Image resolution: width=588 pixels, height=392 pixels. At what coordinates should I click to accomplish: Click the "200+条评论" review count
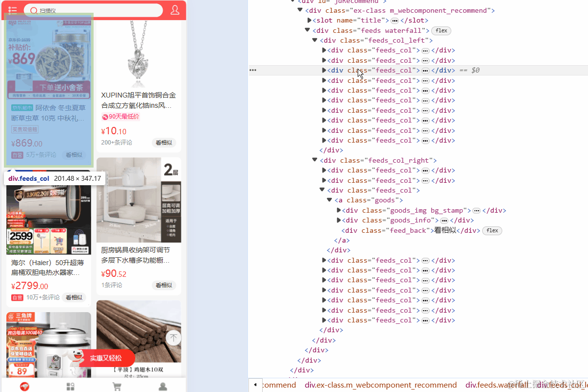click(x=117, y=143)
